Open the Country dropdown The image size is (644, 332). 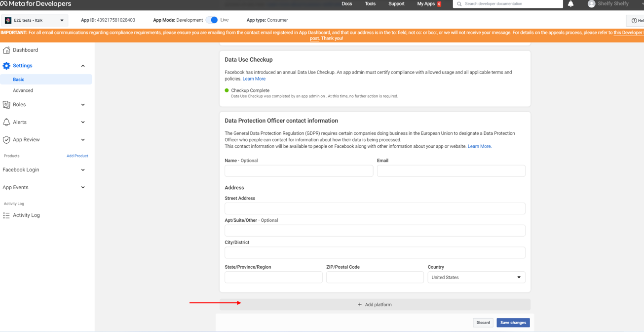pyautogui.click(x=476, y=278)
